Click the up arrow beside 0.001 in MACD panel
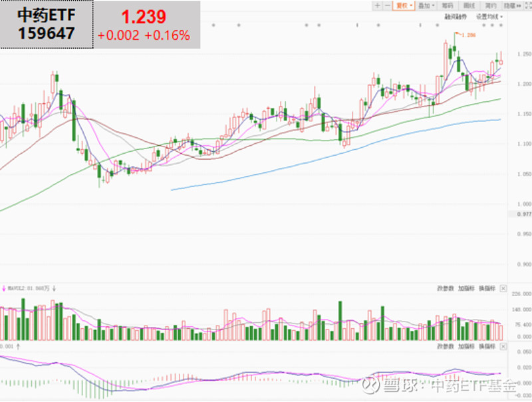 pyautogui.click(x=18, y=346)
